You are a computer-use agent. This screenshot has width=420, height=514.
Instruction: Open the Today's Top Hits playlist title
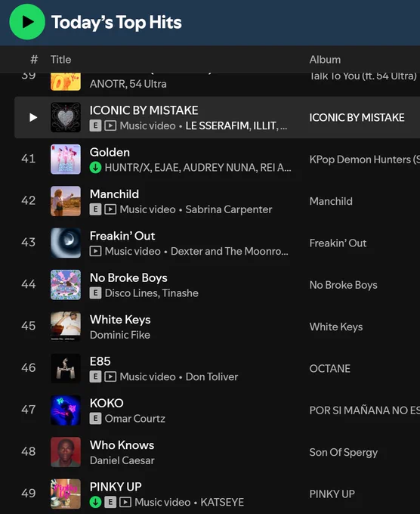tap(116, 22)
